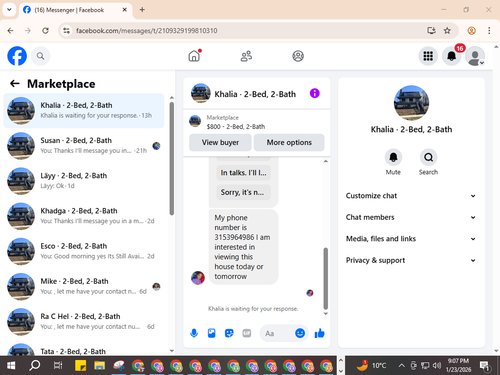Select the Messenger | Facebook browser tab
The image size is (500, 375).
coord(76,10)
